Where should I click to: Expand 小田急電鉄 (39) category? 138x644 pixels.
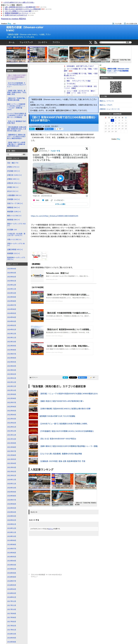click(x=20, y=195)
